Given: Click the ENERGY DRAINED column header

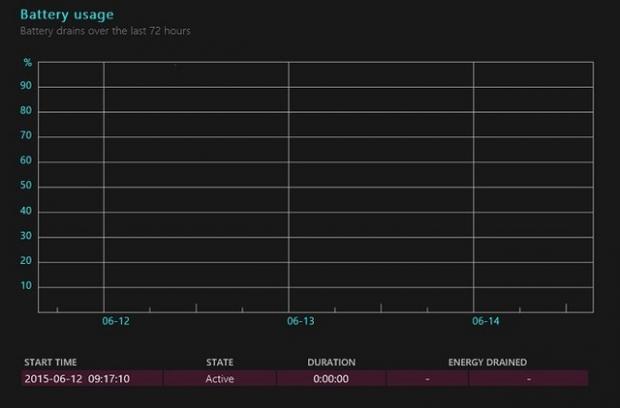Looking at the screenshot, I should tap(488, 362).
